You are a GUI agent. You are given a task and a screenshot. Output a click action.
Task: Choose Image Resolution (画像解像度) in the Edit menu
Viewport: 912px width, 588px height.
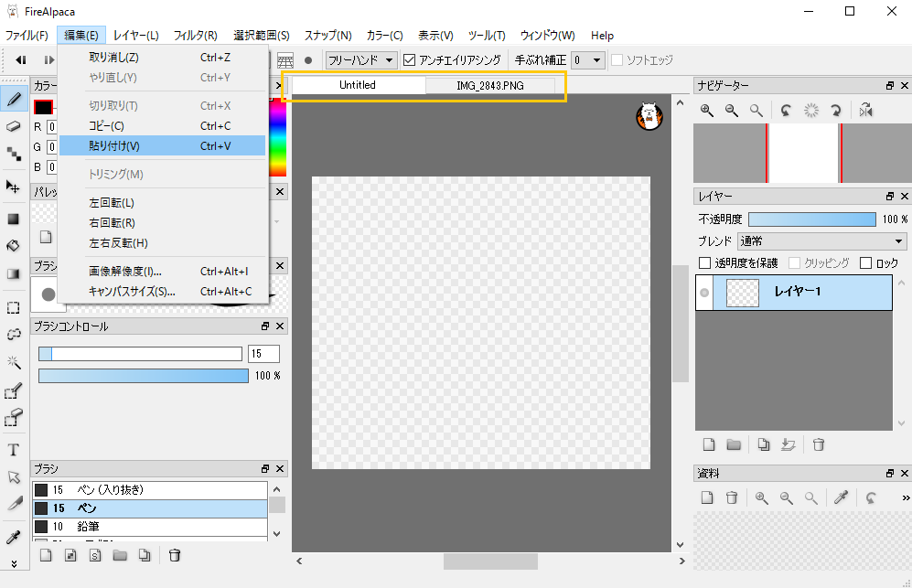[x=162, y=271]
